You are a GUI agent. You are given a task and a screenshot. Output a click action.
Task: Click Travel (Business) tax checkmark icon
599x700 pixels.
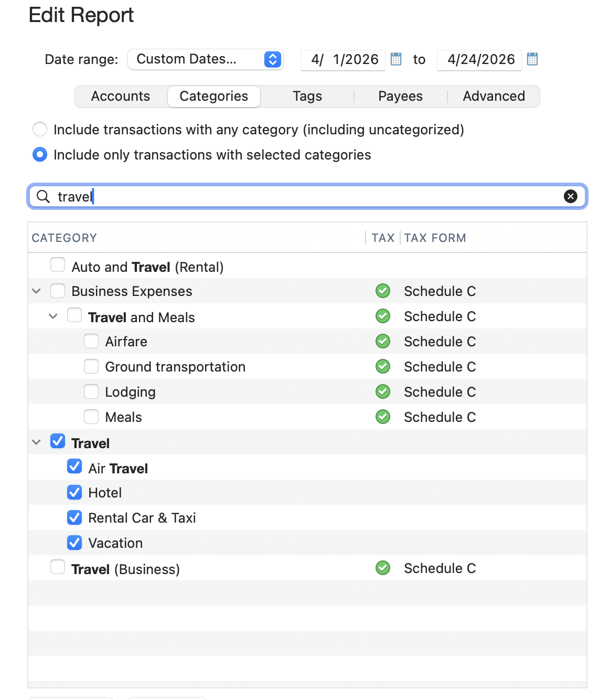tap(383, 568)
